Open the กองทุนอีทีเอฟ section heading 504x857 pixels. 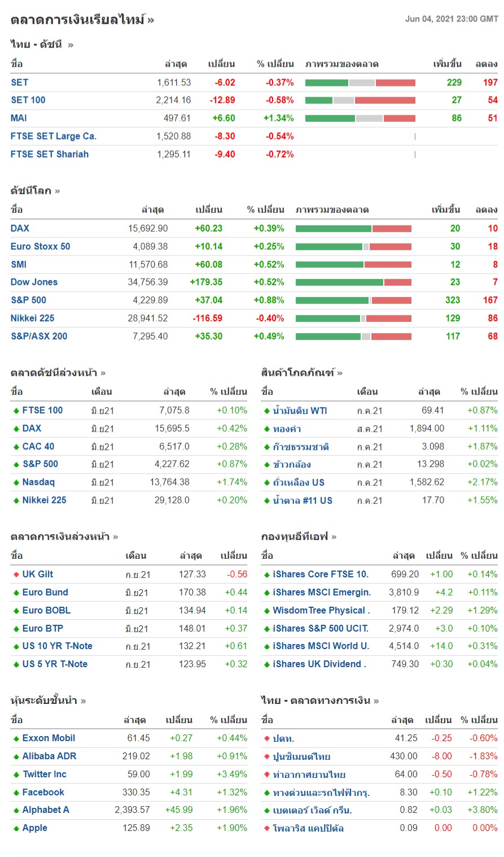point(294,537)
